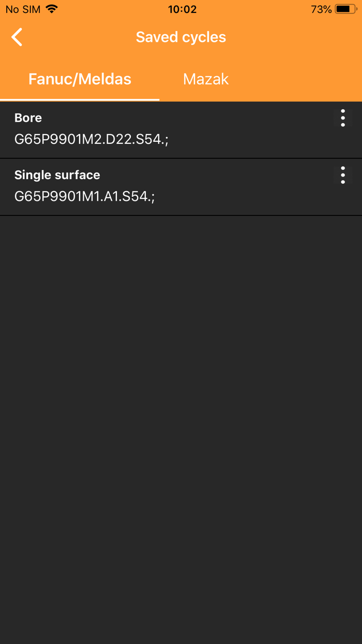Tap the Saved cycles header title
The width and height of the screenshot is (362, 644).
tap(181, 37)
